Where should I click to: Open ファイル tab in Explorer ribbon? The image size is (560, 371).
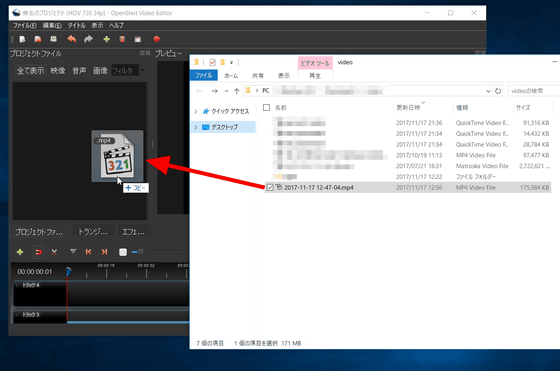coord(204,75)
